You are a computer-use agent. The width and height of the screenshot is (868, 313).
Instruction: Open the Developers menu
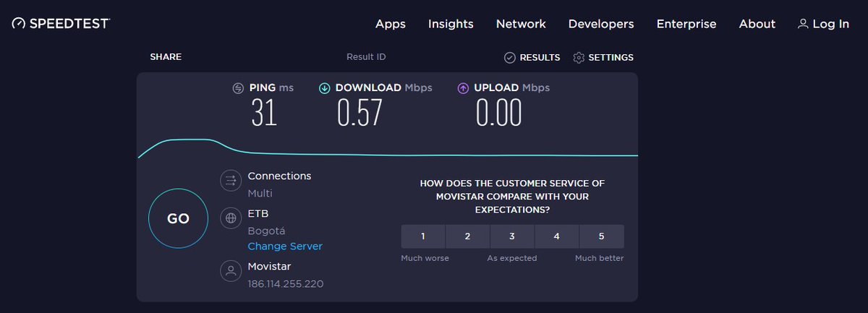[x=601, y=24]
